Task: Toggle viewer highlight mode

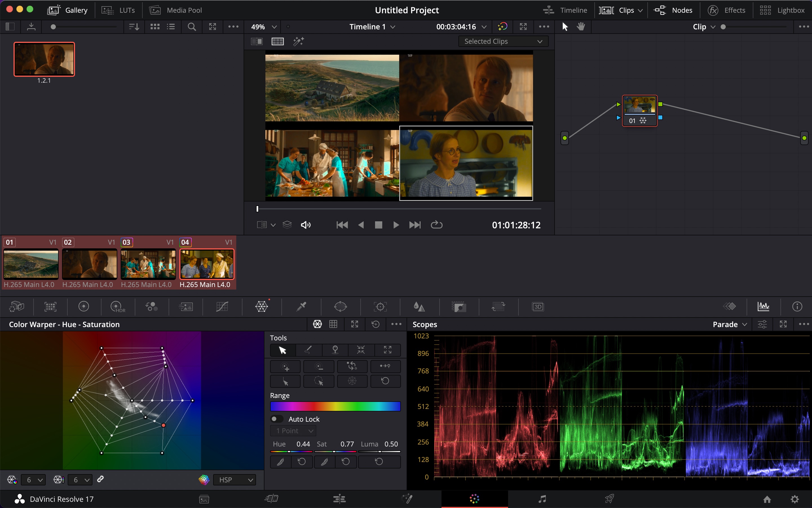Action: (x=298, y=41)
